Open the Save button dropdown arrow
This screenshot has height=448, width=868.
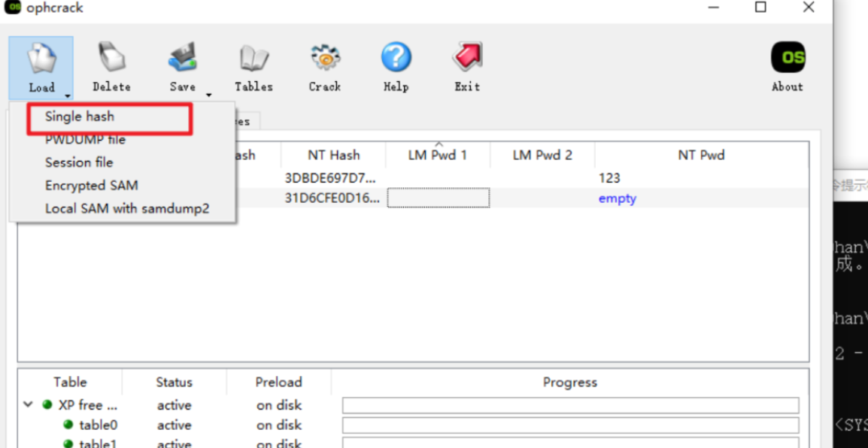(208, 95)
